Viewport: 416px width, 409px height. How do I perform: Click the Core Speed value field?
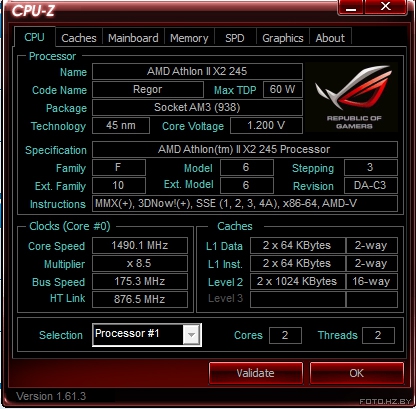tap(140, 246)
